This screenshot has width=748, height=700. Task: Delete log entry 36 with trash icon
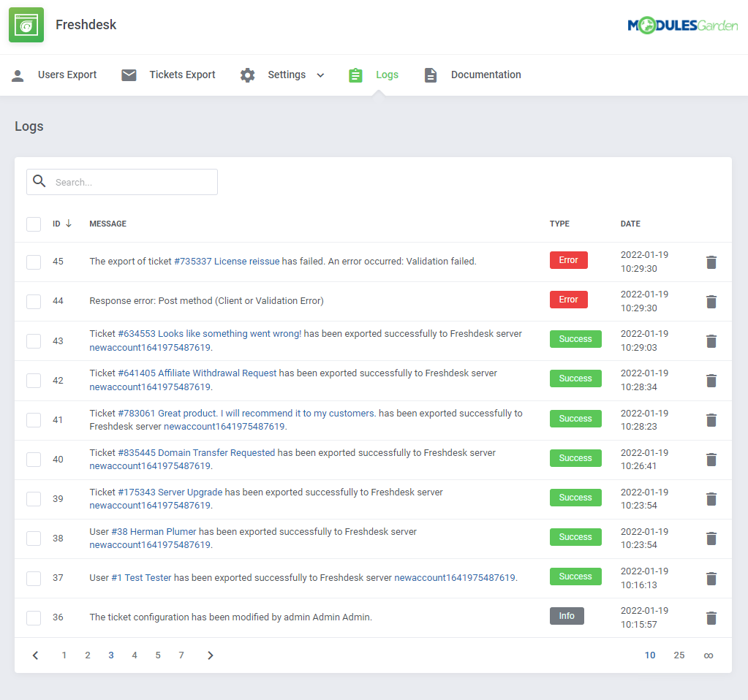pos(711,618)
